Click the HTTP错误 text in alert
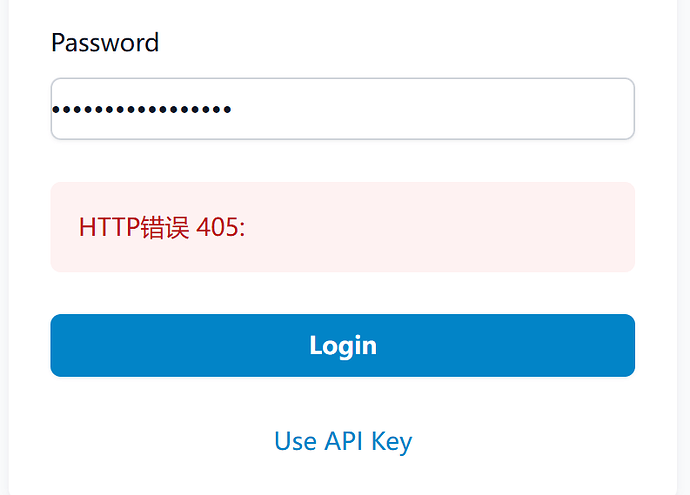The width and height of the screenshot is (690, 495). (x=134, y=227)
